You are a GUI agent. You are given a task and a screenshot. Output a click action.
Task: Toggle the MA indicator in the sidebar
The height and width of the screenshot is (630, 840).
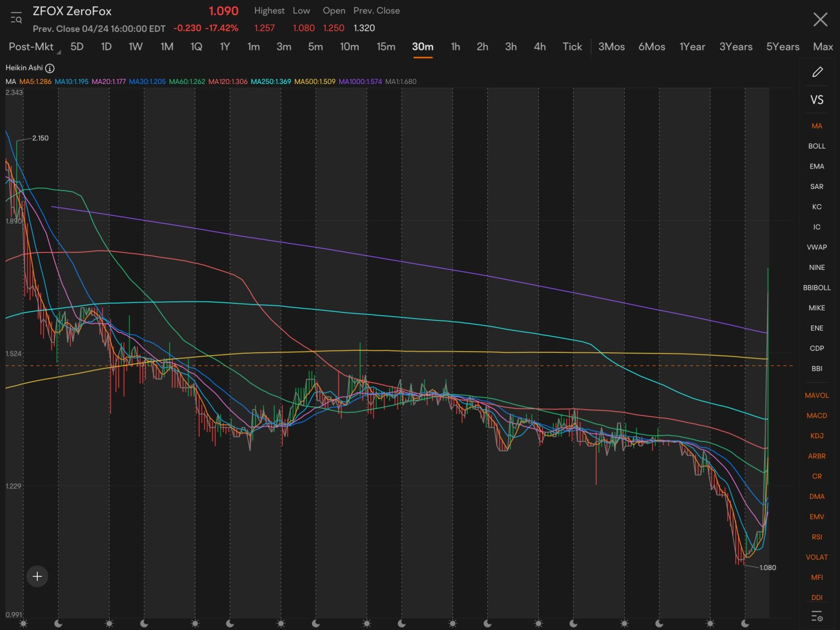tap(817, 126)
